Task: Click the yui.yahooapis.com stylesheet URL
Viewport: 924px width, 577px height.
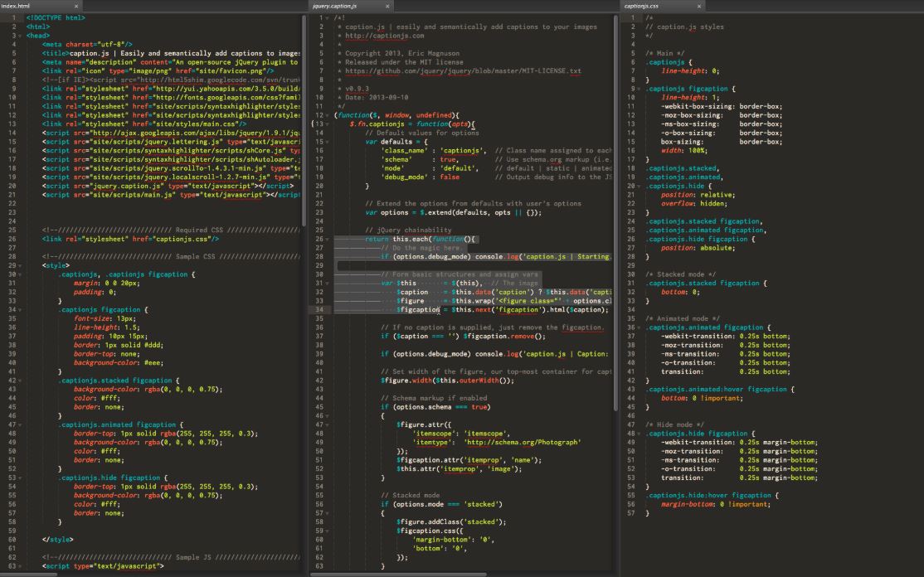Action: point(227,89)
